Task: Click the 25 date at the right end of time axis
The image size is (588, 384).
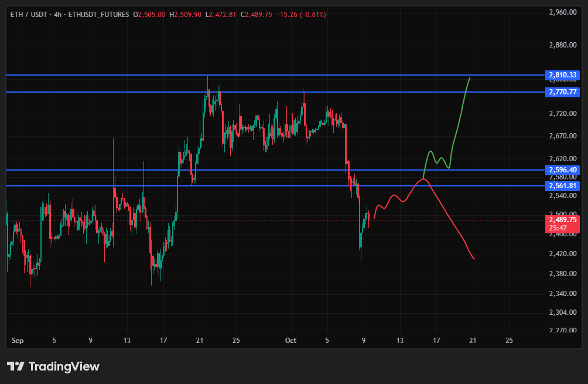Action: coord(509,341)
